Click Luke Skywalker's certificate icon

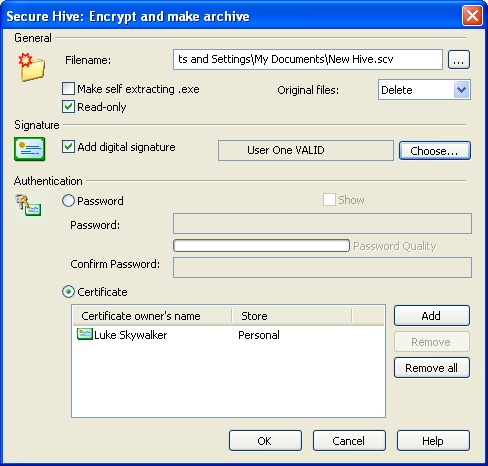(x=85, y=334)
